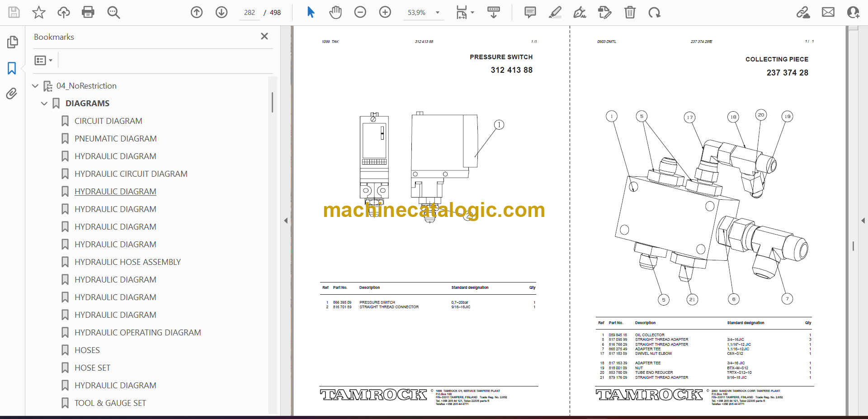Toggle the read mode keyboard icon
Viewport: 868px width, 419px height.
(494, 12)
